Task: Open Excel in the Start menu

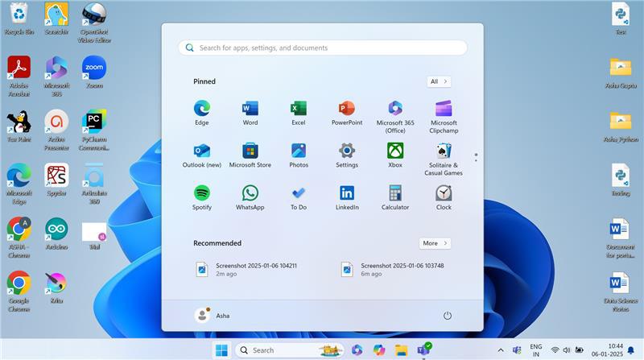Action: [x=299, y=113]
